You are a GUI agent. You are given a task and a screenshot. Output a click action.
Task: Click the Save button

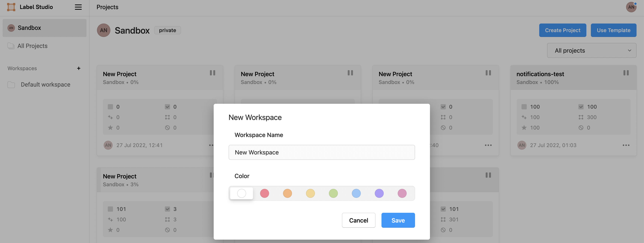tap(398, 220)
